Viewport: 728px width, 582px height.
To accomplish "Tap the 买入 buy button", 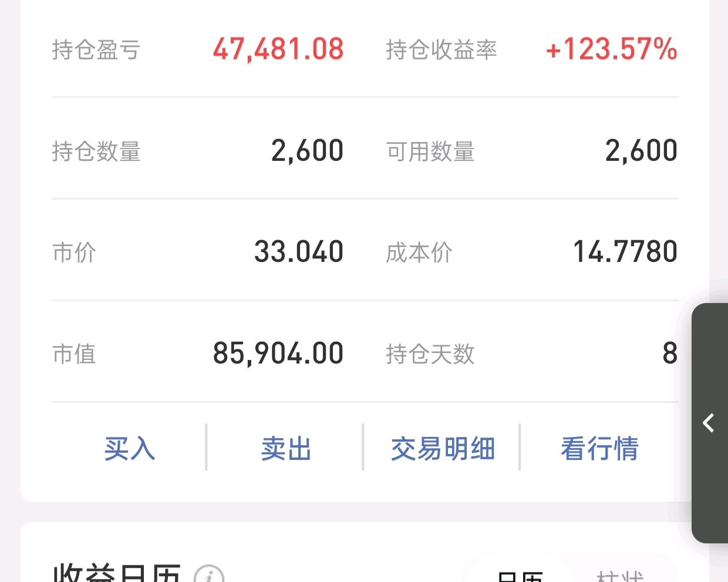I will pos(129,449).
